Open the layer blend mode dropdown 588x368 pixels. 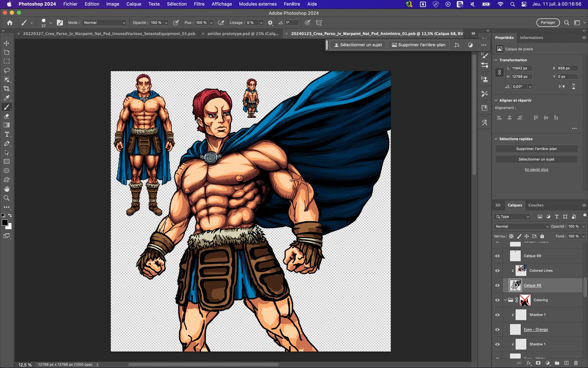521,226
